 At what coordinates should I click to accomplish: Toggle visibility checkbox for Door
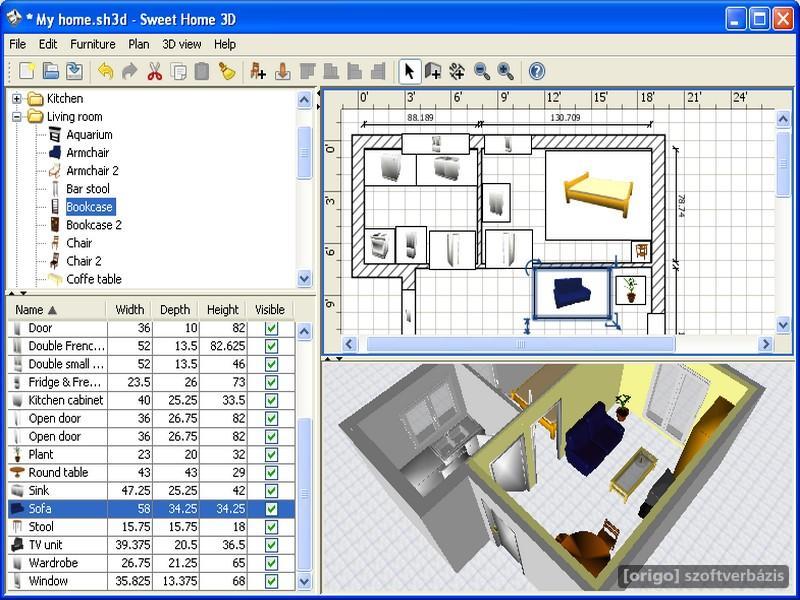click(271, 329)
